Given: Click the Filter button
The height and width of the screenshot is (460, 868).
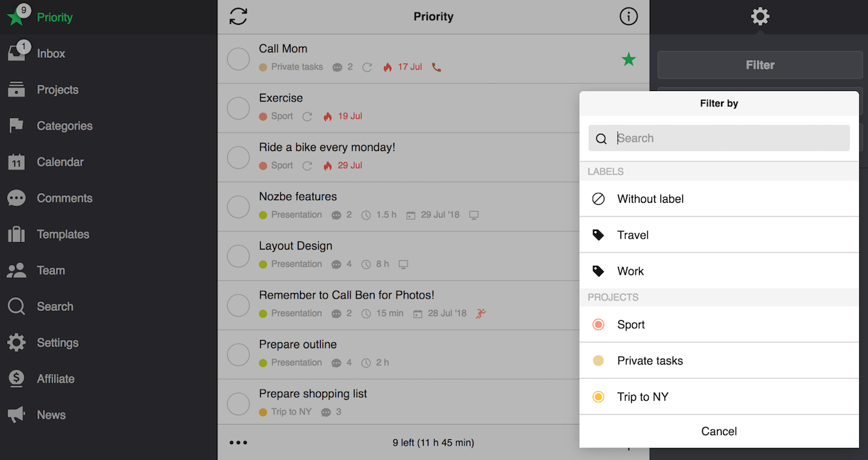Looking at the screenshot, I should 760,65.
